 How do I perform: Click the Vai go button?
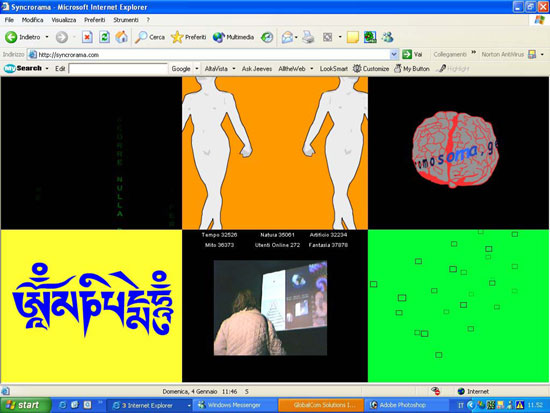coord(412,54)
